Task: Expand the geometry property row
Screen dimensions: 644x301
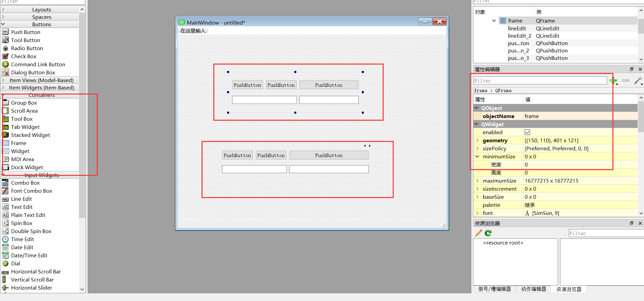Action: click(x=477, y=140)
